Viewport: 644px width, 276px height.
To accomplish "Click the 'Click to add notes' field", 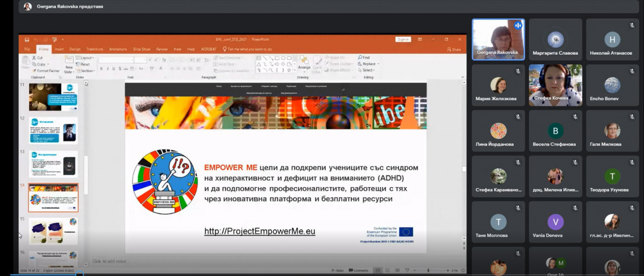I will coord(109,261).
